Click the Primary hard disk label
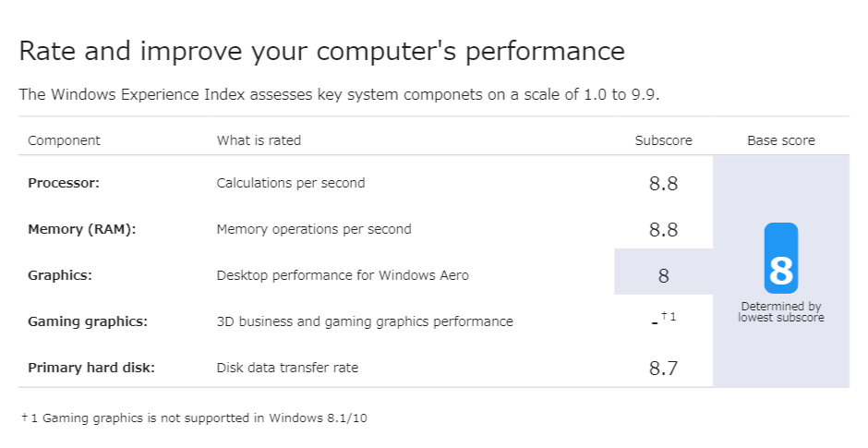The image size is (868, 448). [91, 368]
